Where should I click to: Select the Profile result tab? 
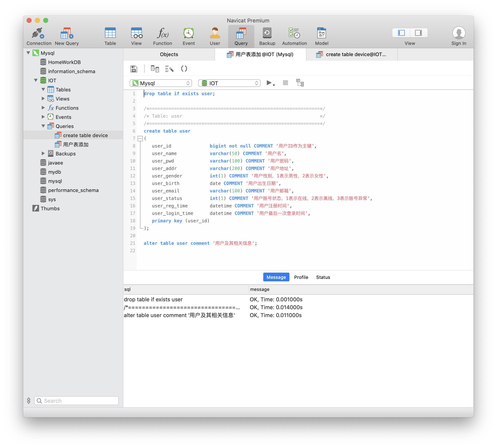301,277
